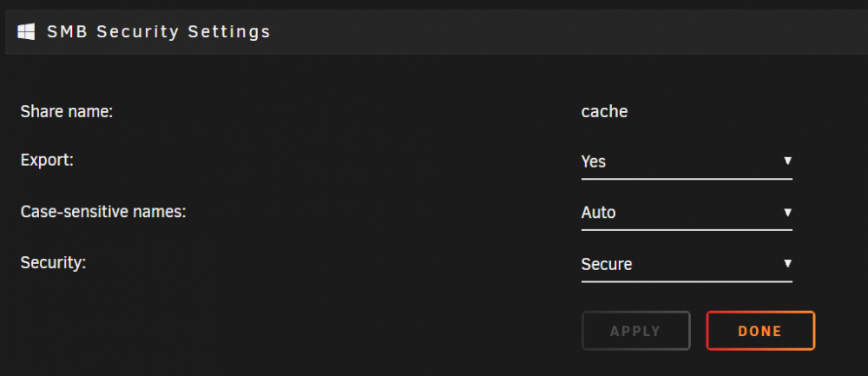Viewport: 868px width, 376px height.
Task: Click the Auto text in case-sensitive field
Action: point(598,213)
